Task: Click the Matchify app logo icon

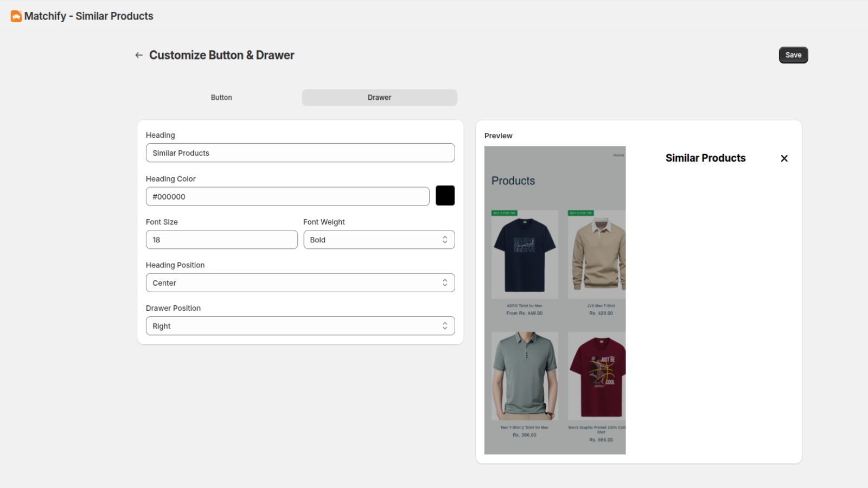Action: 16,16
